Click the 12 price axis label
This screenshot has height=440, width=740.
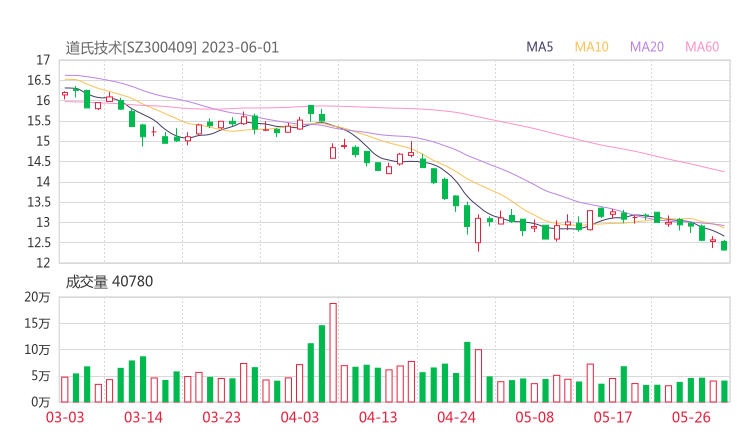tap(42, 263)
